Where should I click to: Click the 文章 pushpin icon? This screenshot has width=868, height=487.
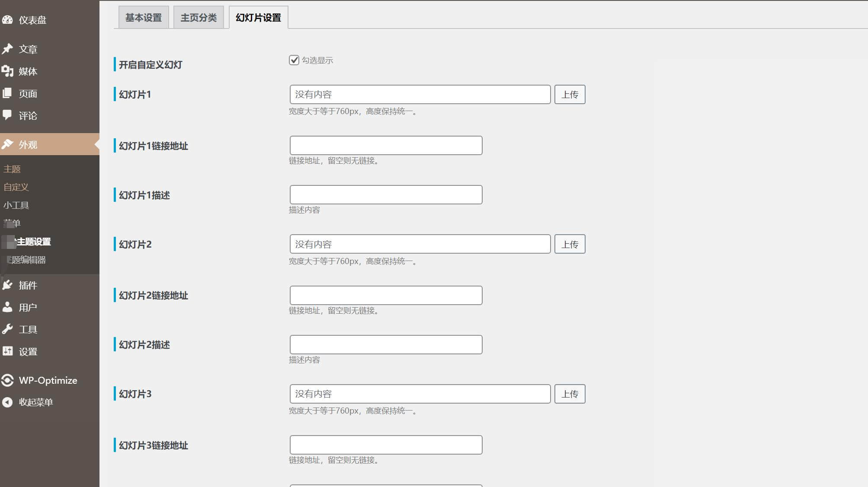coord(7,49)
